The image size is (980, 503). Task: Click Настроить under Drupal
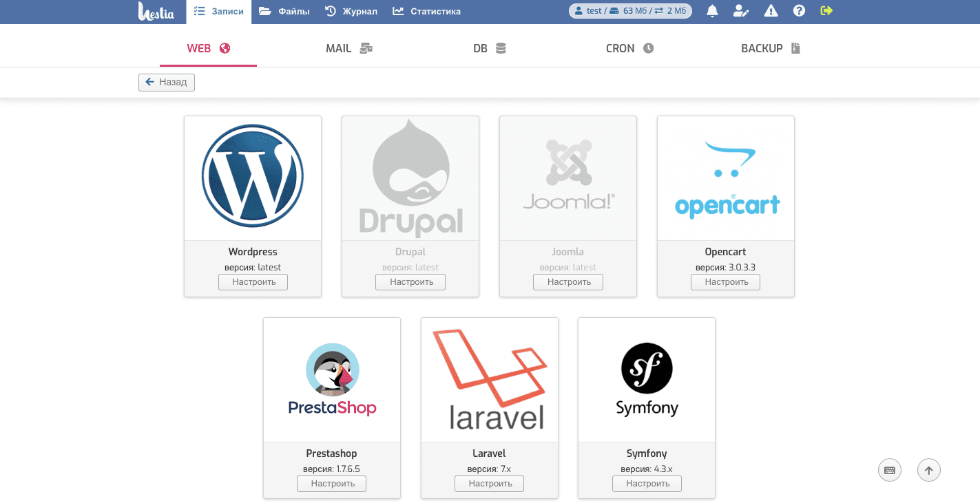click(410, 282)
